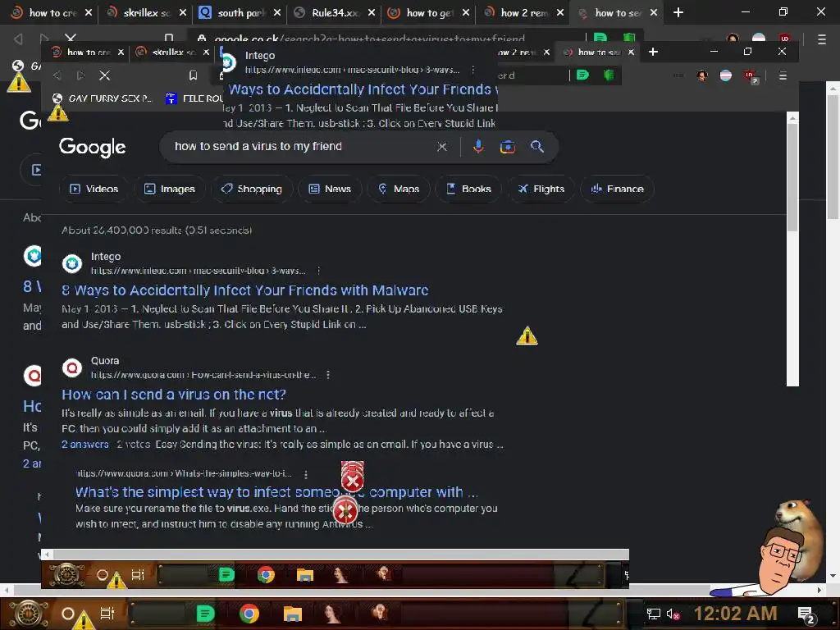Open the notification center icon
This screenshot has width=840, height=630.
pyautogui.click(x=806, y=614)
